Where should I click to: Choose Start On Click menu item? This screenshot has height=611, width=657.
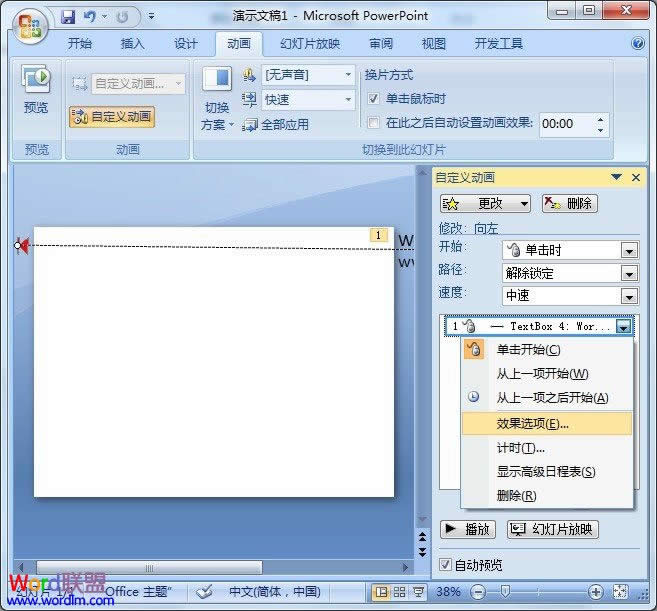click(x=547, y=350)
